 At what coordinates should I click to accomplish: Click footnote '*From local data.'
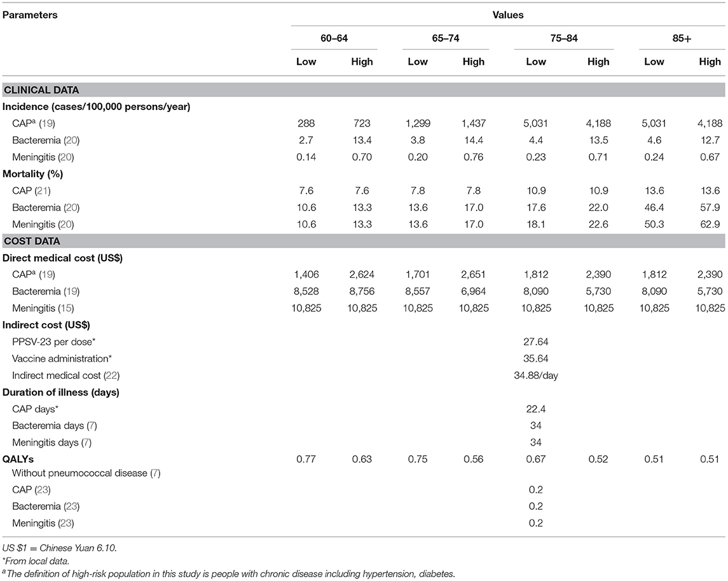[x=36, y=561]
